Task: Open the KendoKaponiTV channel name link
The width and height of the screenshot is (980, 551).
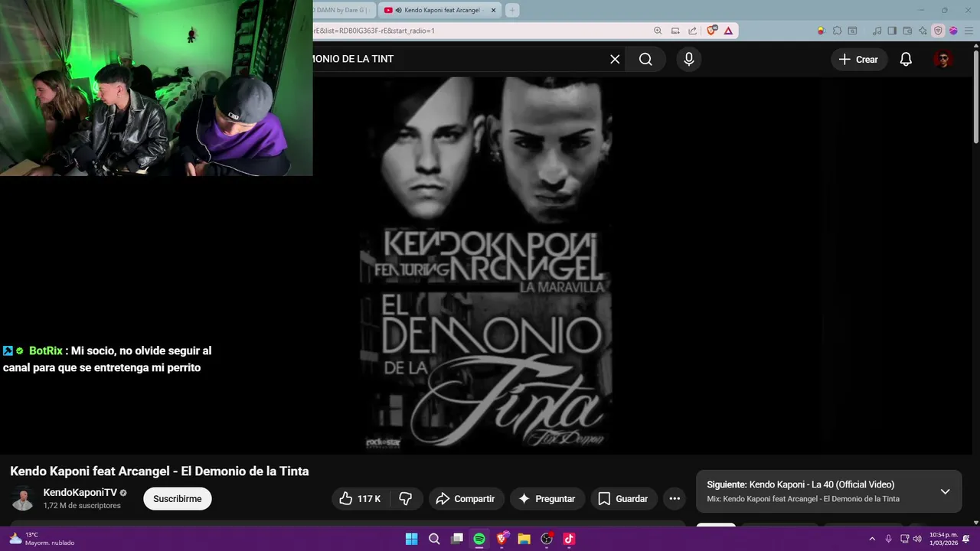Action: tap(80, 493)
